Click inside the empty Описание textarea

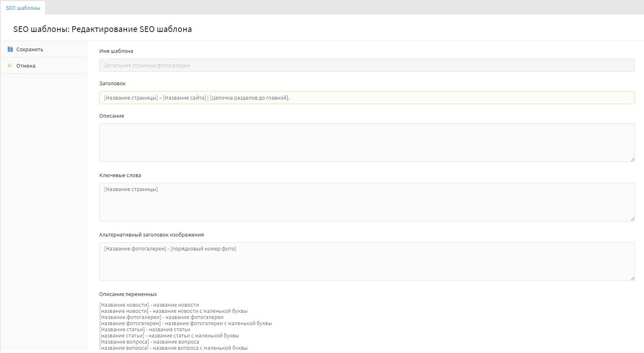(366, 142)
